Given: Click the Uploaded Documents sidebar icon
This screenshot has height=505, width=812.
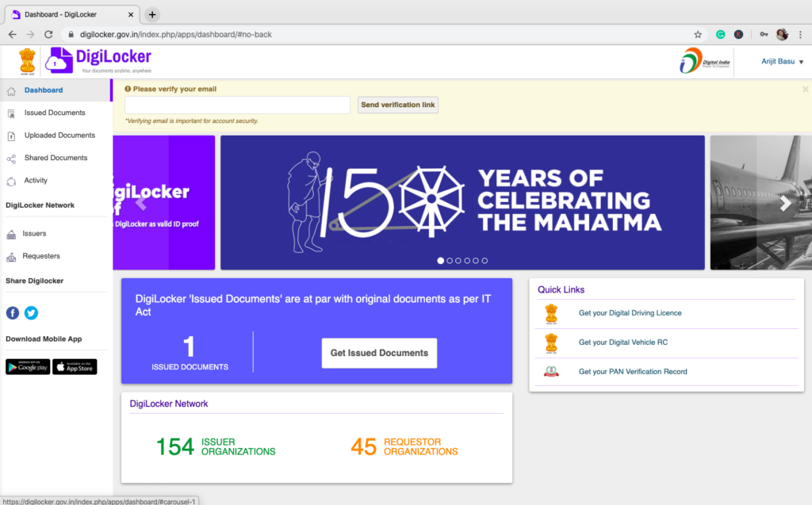Looking at the screenshot, I should pos(11,136).
